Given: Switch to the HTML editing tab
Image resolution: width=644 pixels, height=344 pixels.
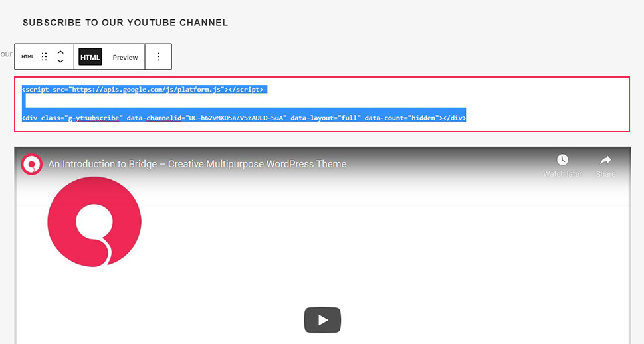Looking at the screenshot, I should tap(90, 57).
